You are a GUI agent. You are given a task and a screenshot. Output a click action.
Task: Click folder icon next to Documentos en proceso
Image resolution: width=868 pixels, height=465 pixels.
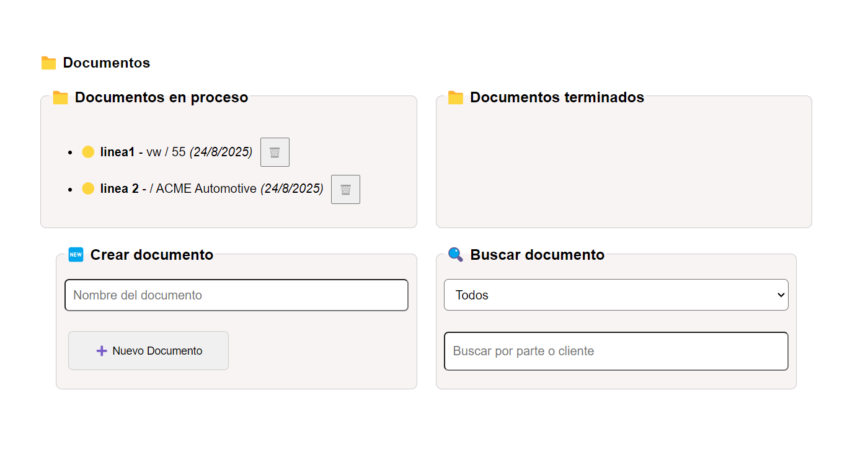click(x=60, y=98)
